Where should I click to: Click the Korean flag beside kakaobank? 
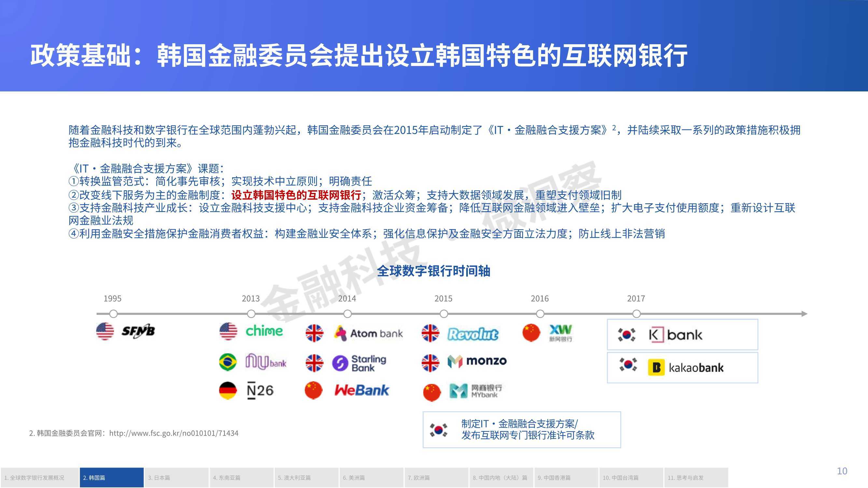[628, 364]
